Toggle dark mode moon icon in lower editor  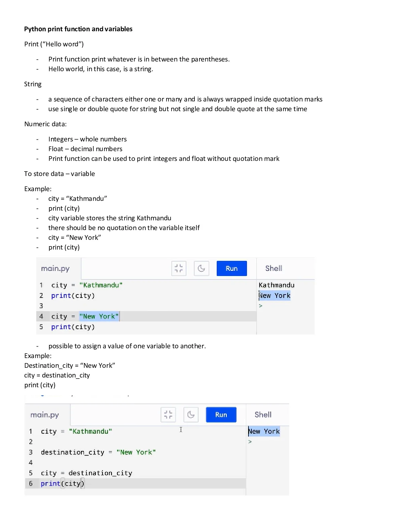pos(191,414)
